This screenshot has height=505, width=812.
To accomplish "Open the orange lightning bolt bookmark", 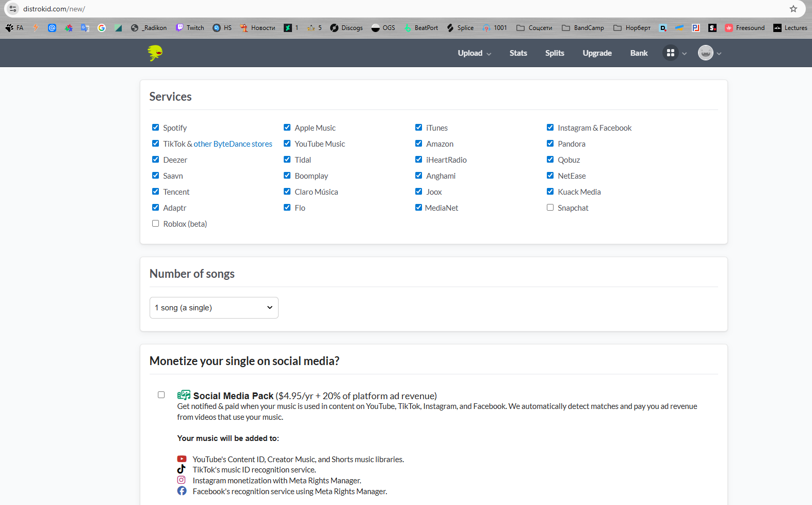I will click(x=36, y=28).
